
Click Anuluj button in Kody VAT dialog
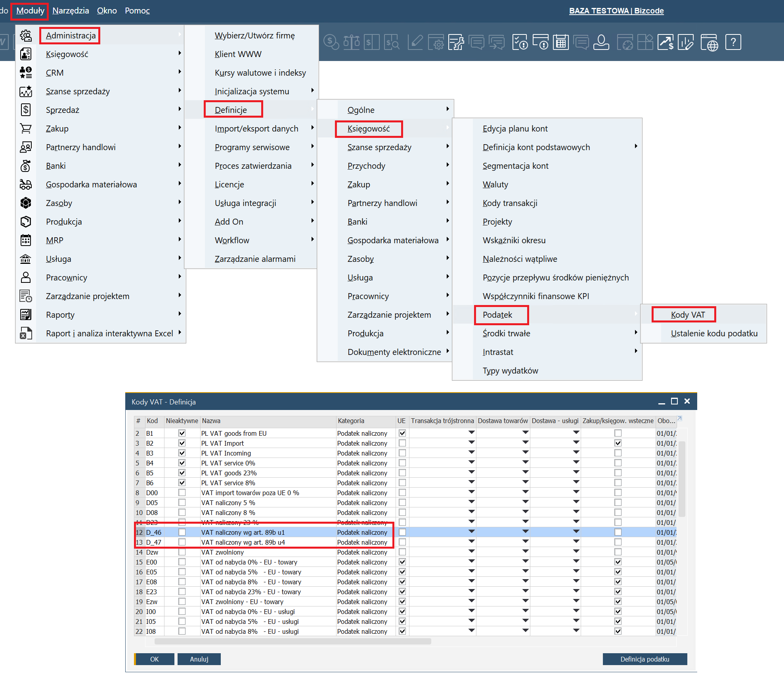[199, 659]
